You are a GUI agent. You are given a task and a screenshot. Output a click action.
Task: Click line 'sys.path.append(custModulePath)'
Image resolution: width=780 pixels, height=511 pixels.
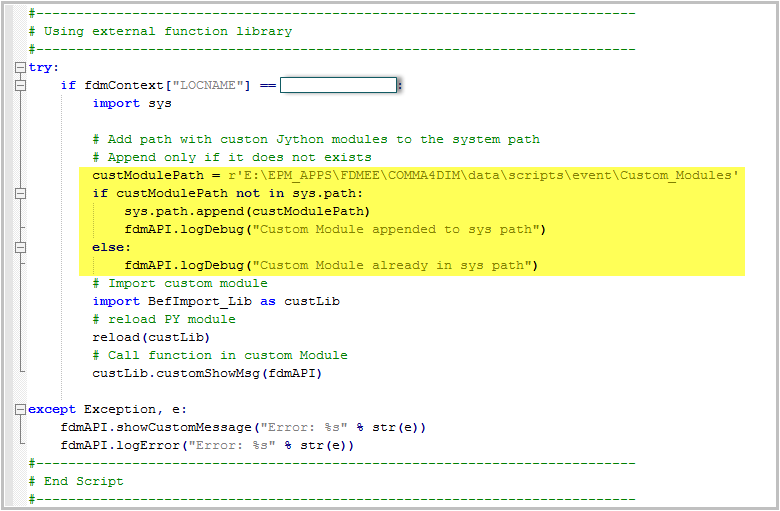click(247, 211)
